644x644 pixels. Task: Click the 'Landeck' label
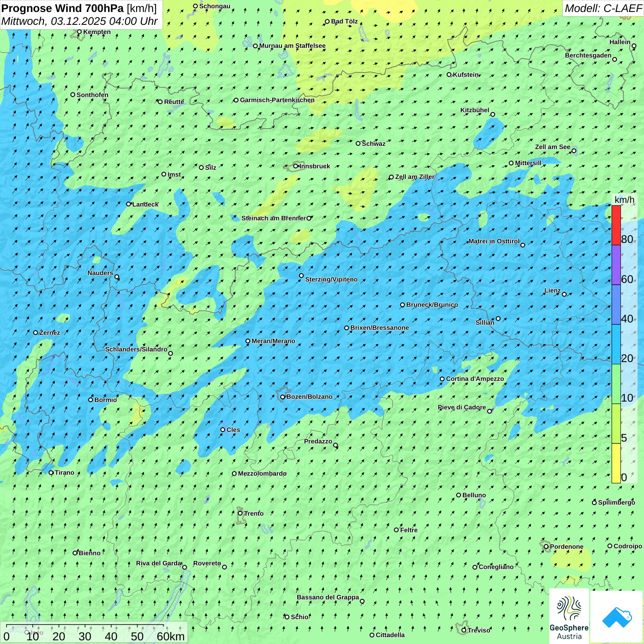(x=145, y=204)
